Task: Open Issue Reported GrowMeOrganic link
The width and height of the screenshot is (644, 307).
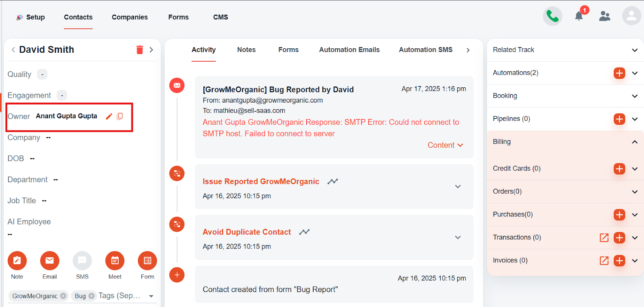Action: 261,181
